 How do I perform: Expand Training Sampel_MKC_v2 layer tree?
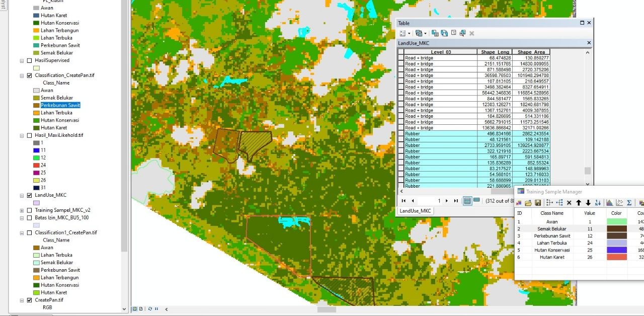(x=22, y=210)
